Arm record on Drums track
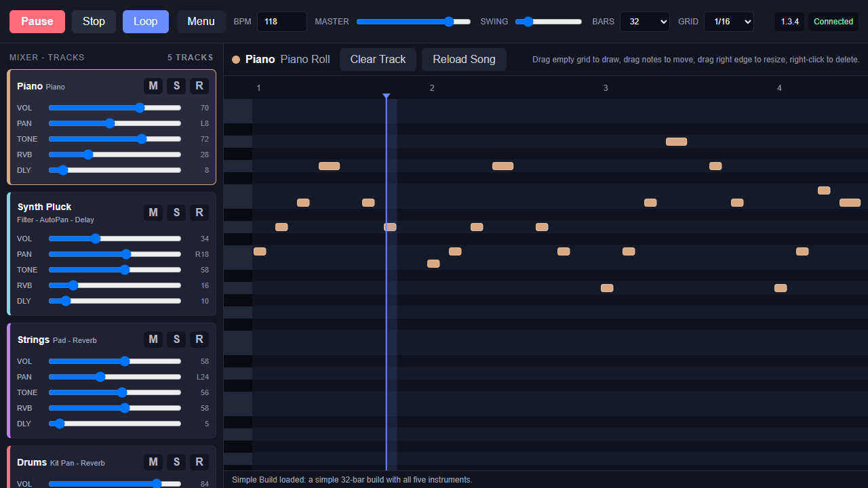 (199, 462)
